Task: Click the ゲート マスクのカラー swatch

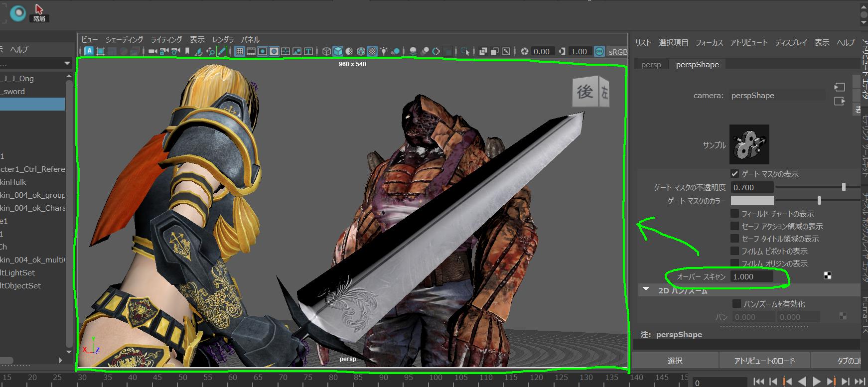Action: click(752, 201)
